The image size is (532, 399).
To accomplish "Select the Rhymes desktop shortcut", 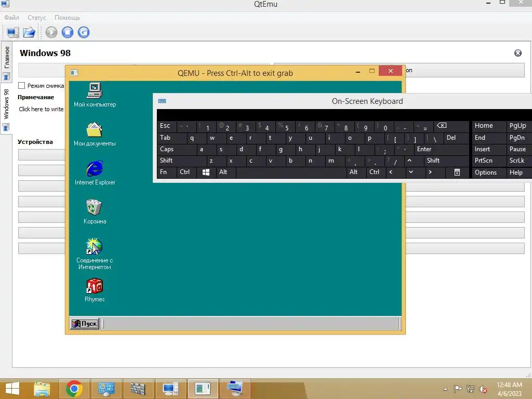I will [95, 290].
